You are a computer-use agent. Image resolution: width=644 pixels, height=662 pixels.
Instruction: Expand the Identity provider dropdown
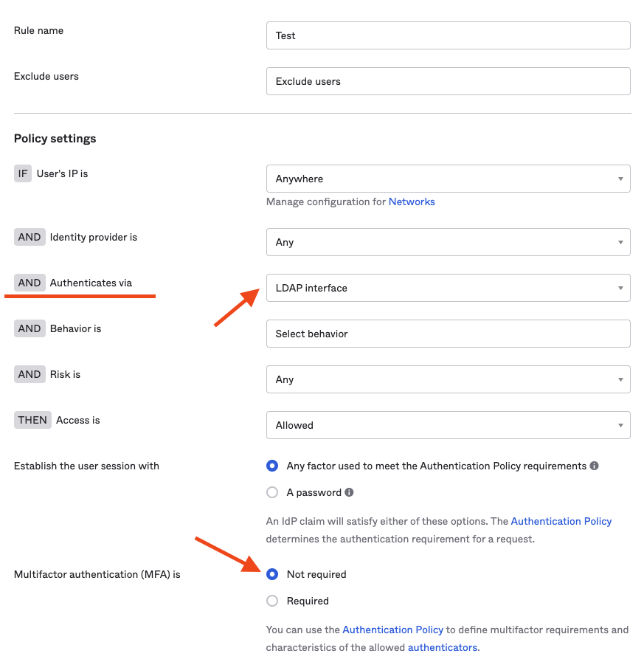tap(448, 242)
